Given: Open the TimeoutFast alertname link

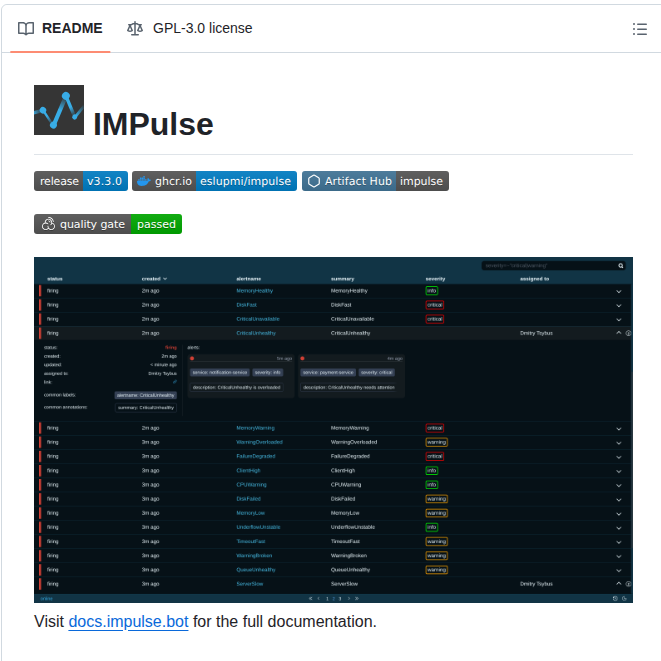Looking at the screenshot, I should click(x=251, y=541).
